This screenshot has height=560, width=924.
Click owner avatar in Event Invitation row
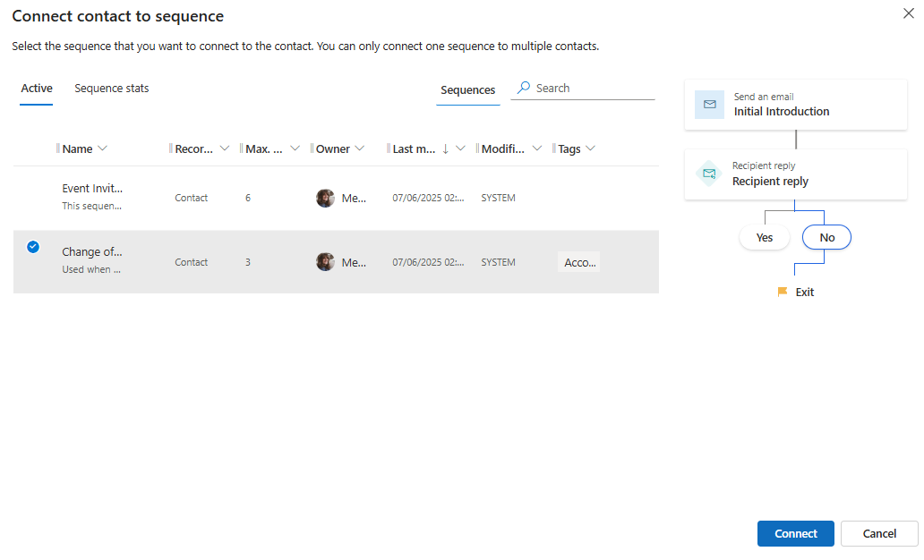(x=326, y=199)
